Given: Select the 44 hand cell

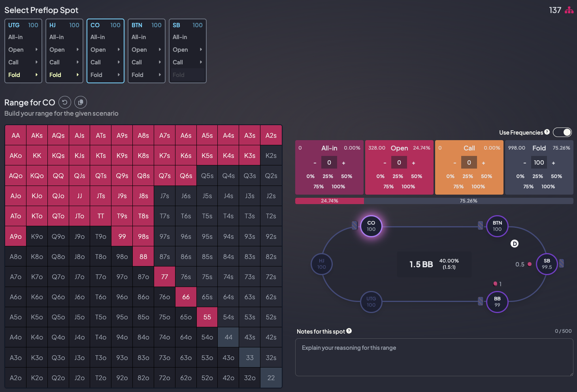Looking at the screenshot, I should tap(228, 337).
